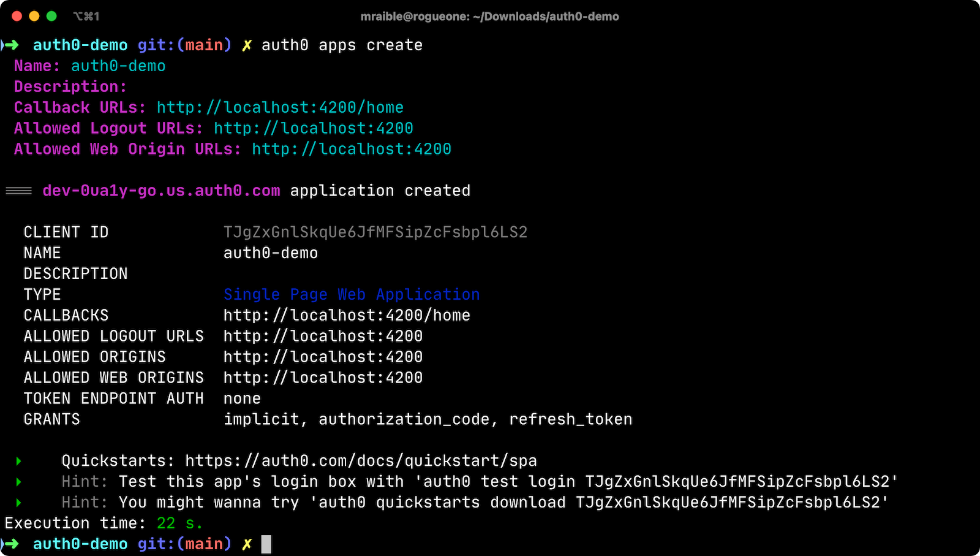Maximize the terminal with the green button
The width and height of the screenshot is (980, 556).
tap(51, 17)
